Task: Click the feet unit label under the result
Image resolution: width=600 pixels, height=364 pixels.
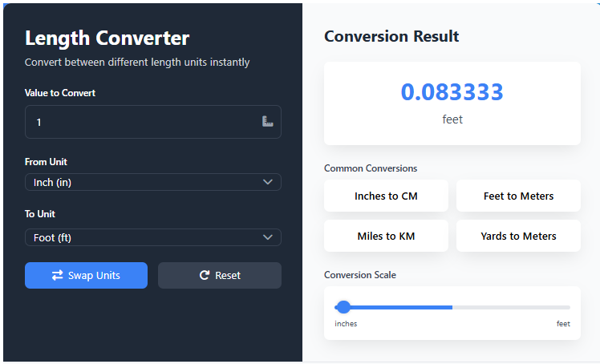Action: 452,119
